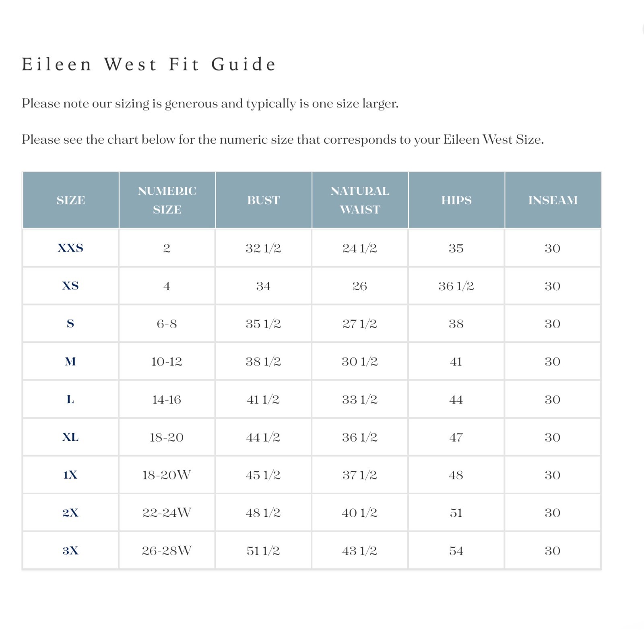Image resolution: width=644 pixels, height=644 pixels.
Task: Select the NUMERIC SIZE column header
Action: coord(167,200)
